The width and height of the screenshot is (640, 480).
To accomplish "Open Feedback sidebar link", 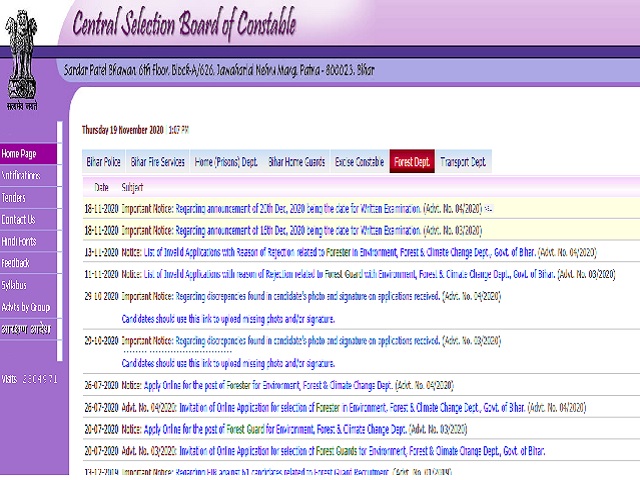I will [x=15, y=263].
